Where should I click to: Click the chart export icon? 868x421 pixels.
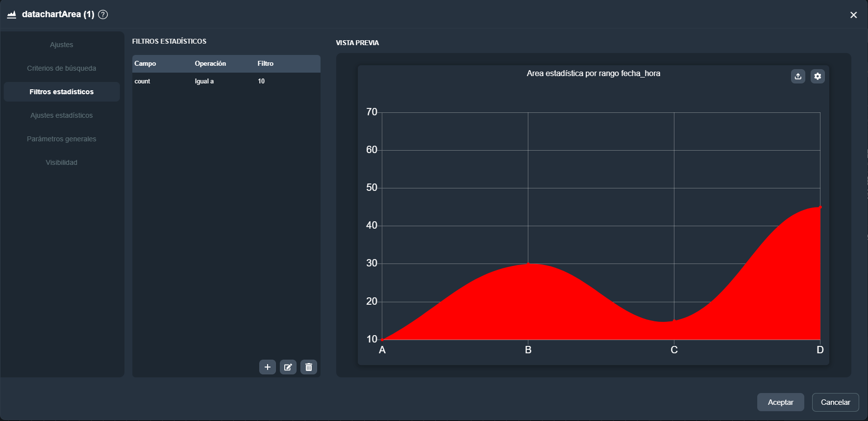[798, 76]
